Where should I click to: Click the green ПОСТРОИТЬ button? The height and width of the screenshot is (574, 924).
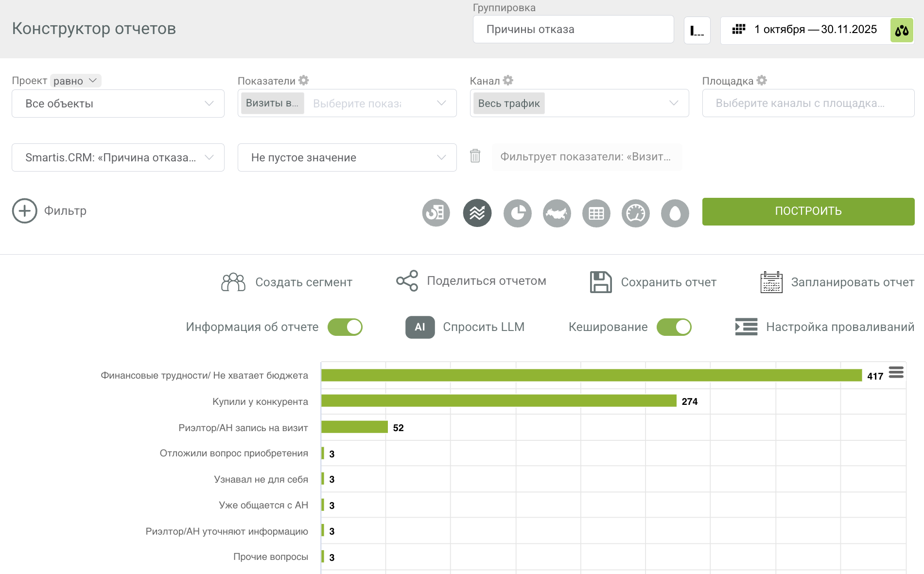pyautogui.click(x=808, y=211)
